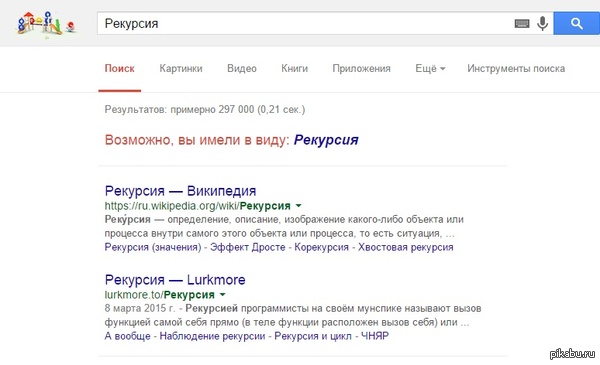600x365 pixels.
Task: Open the Эффект Дросте sublink
Action: click(248, 247)
